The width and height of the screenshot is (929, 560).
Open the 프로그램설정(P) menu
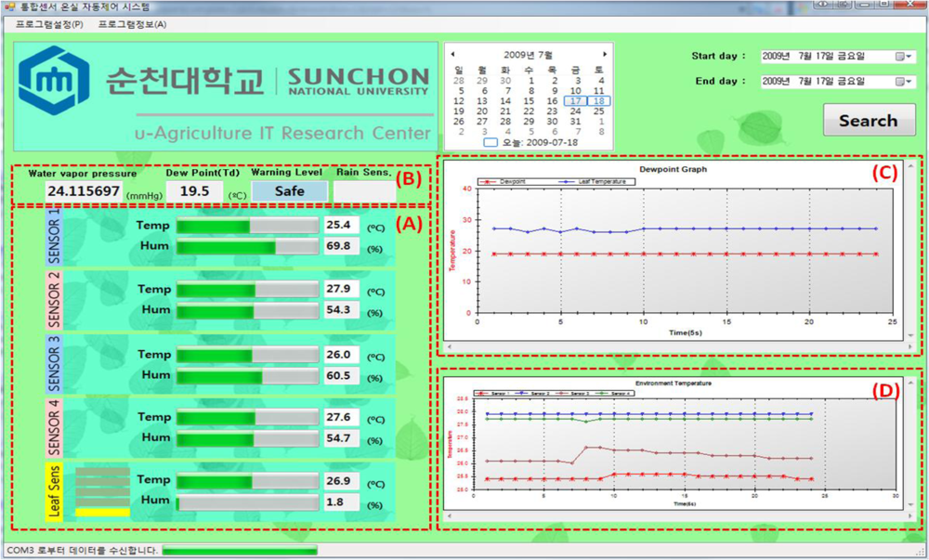pos(49,24)
